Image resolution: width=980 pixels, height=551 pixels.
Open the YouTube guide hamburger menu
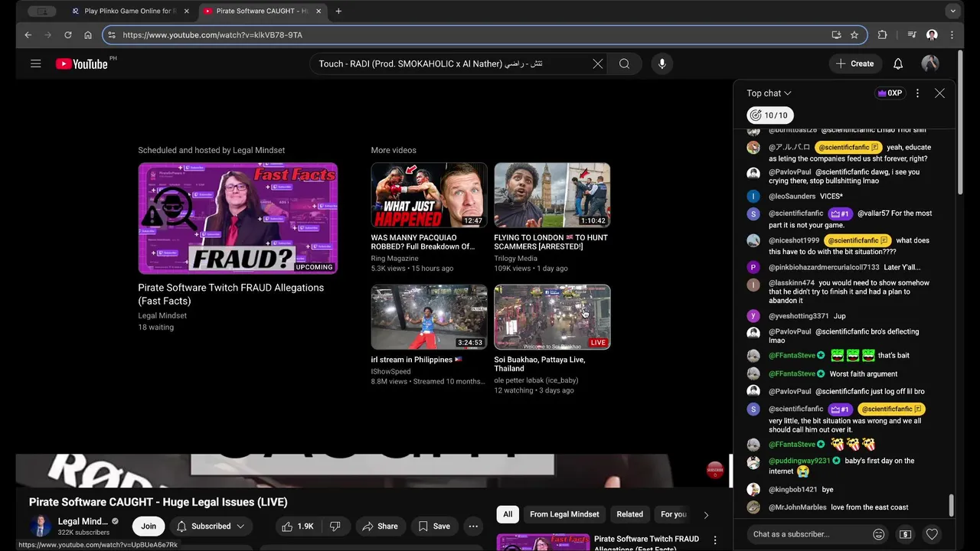[35, 64]
